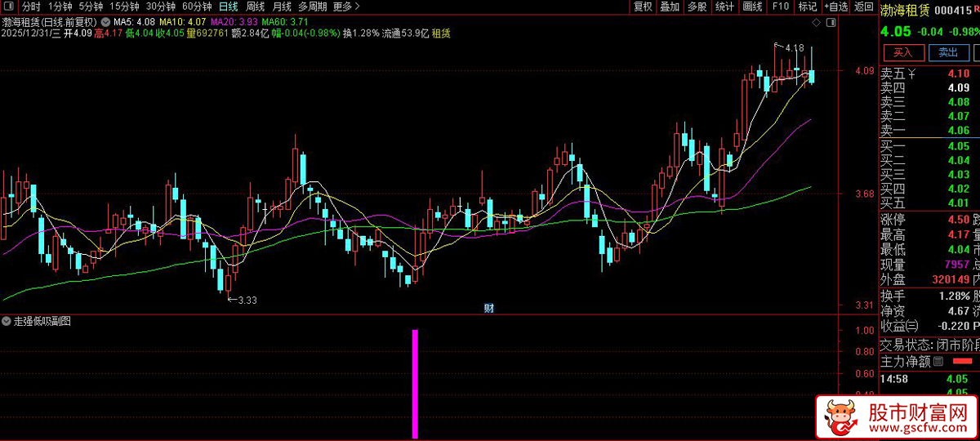Click the 买入 button
Image resolution: width=980 pixels, height=441 pixels.
coord(902,52)
